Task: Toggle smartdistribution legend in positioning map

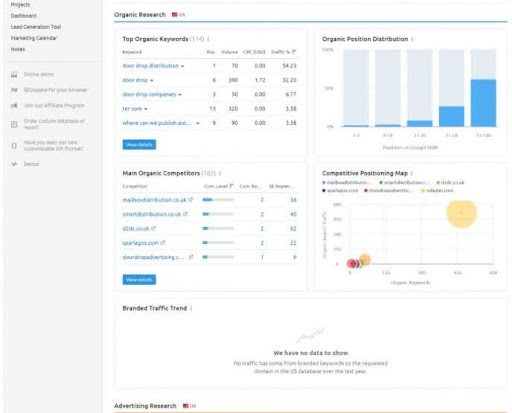Action: tap(404, 182)
